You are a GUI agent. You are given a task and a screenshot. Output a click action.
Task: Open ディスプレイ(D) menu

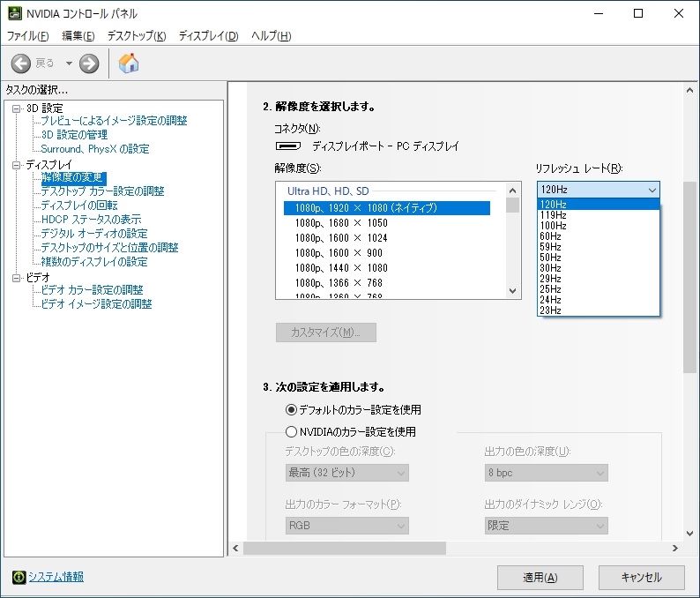click(208, 36)
